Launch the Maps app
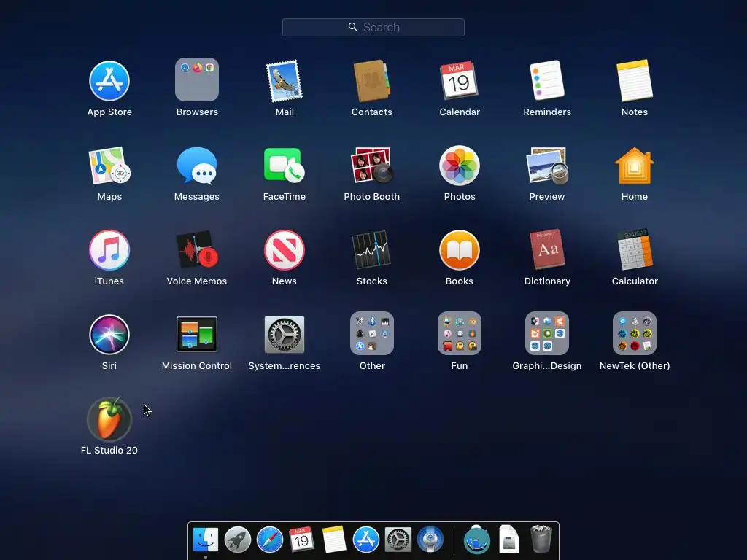The width and height of the screenshot is (747, 560). 109,166
